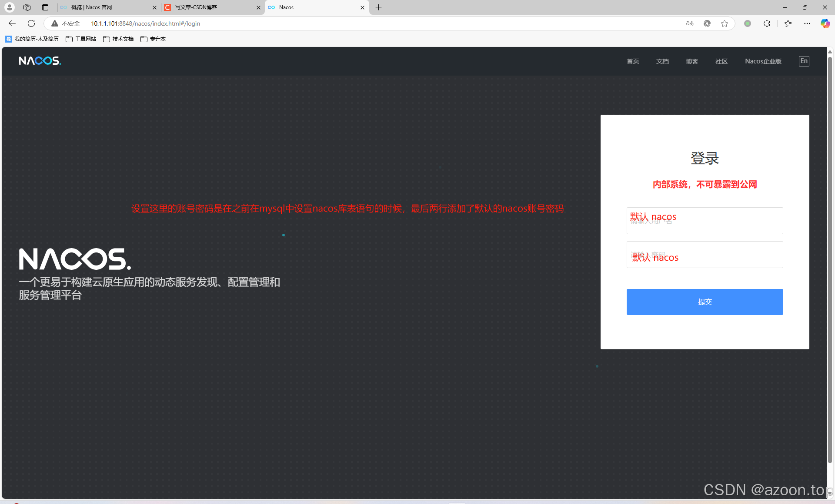Switch language with the En toggle
Screen dimensions: 835x504
coord(804,61)
